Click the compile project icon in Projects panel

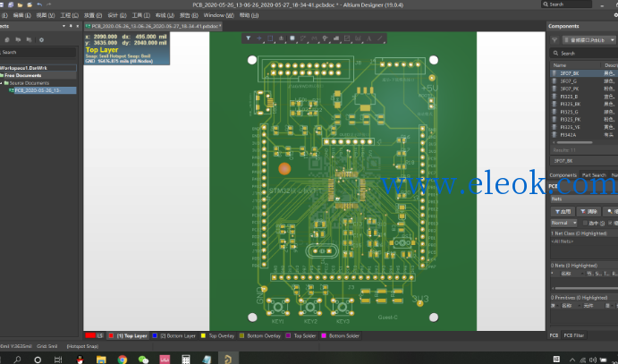6,39
